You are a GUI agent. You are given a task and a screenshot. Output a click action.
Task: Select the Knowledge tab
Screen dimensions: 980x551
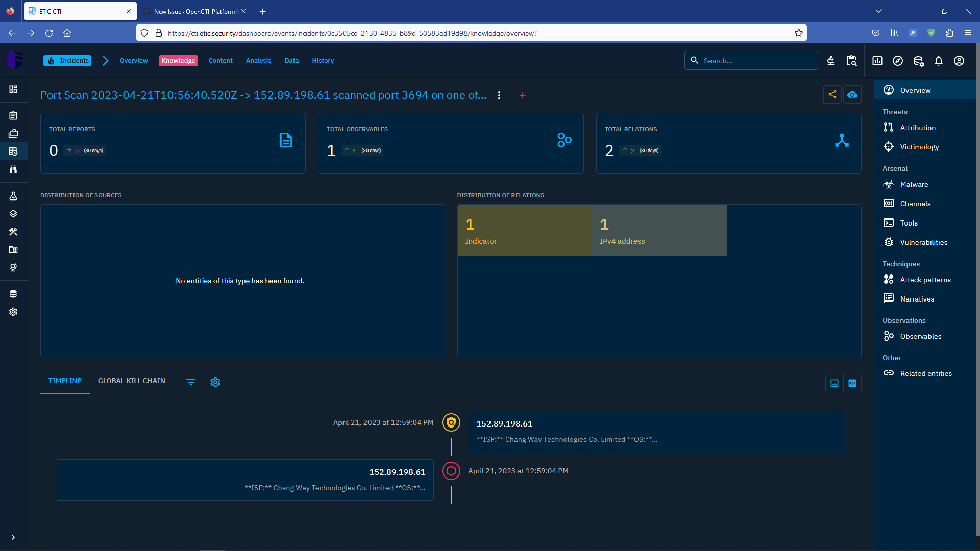tap(178, 61)
